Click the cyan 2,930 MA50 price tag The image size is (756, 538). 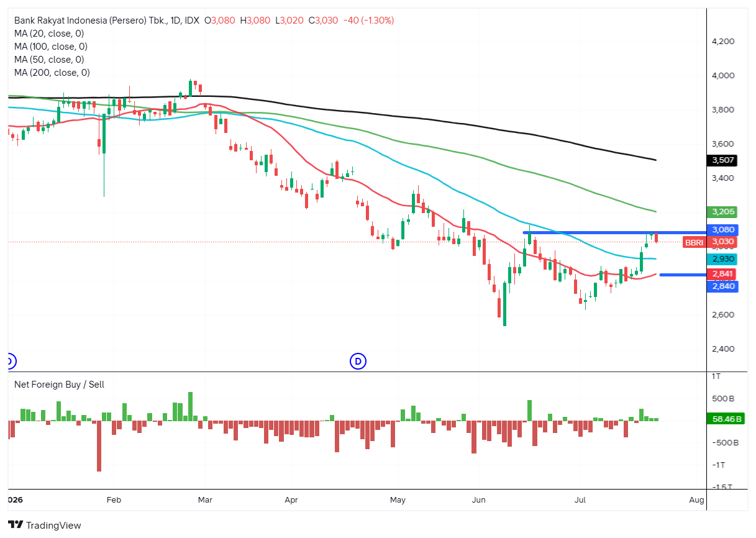(722, 258)
